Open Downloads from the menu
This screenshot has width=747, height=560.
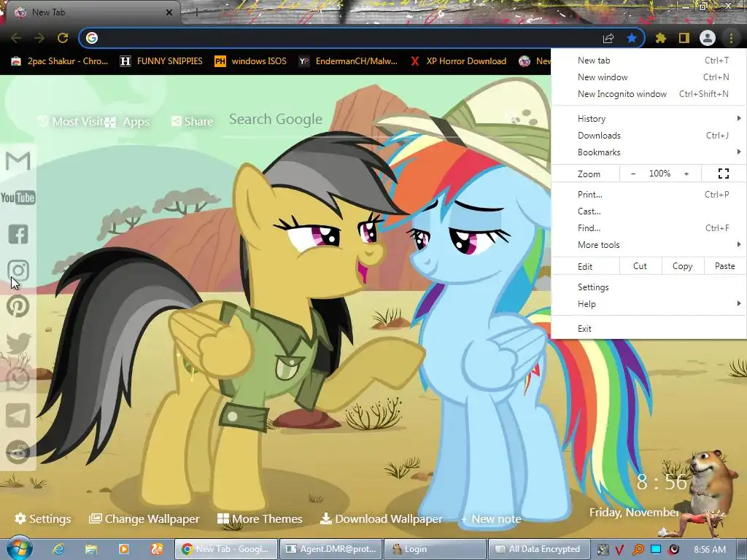coord(649,136)
